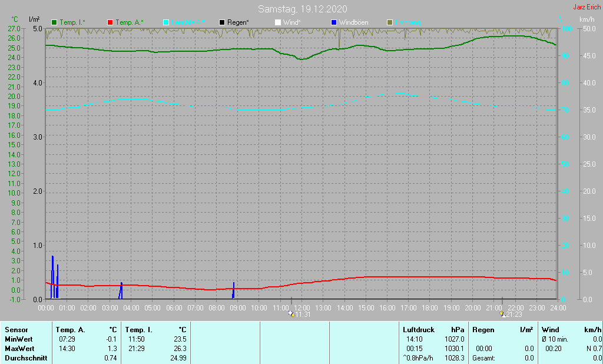
Task: Select the 'Temp. I.*' legend label
Action: (x=72, y=23)
